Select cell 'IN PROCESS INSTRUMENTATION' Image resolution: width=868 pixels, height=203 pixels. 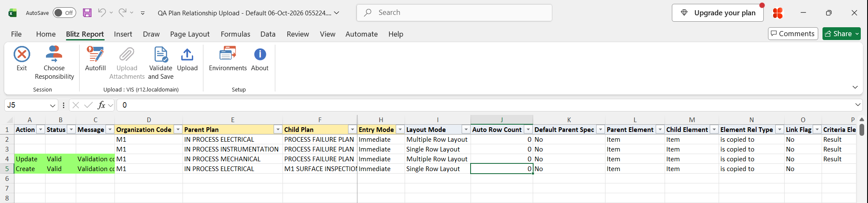(233, 149)
